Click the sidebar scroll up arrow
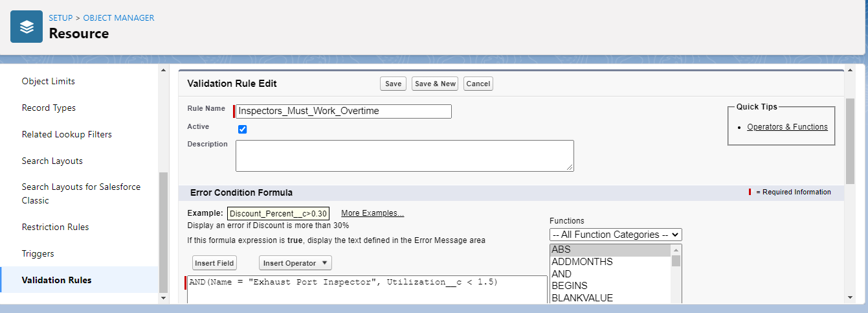This screenshot has height=313, width=868. pos(163,70)
